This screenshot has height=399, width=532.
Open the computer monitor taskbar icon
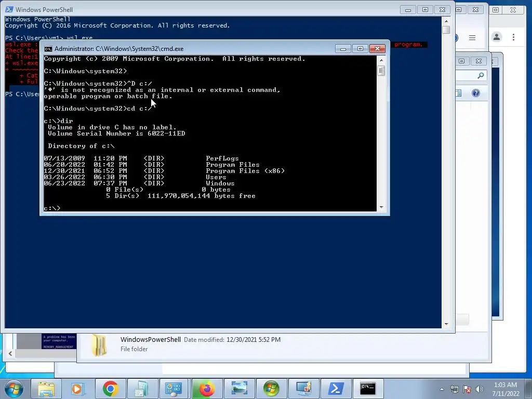click(x=303, y=389)
